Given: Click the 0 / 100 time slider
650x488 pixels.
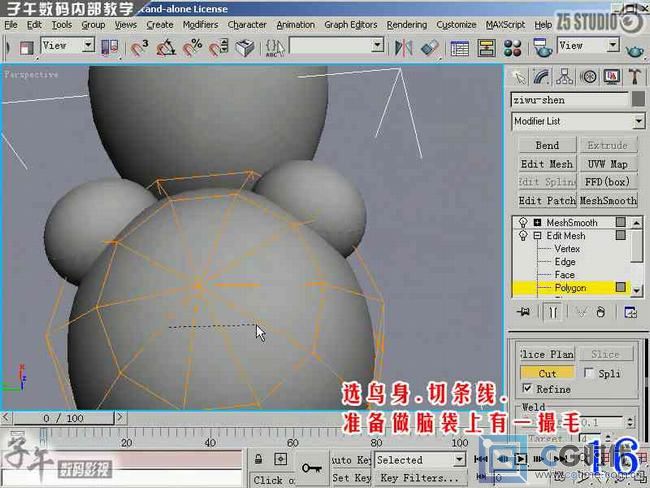Looking at the screenshot, I should 63,418.
